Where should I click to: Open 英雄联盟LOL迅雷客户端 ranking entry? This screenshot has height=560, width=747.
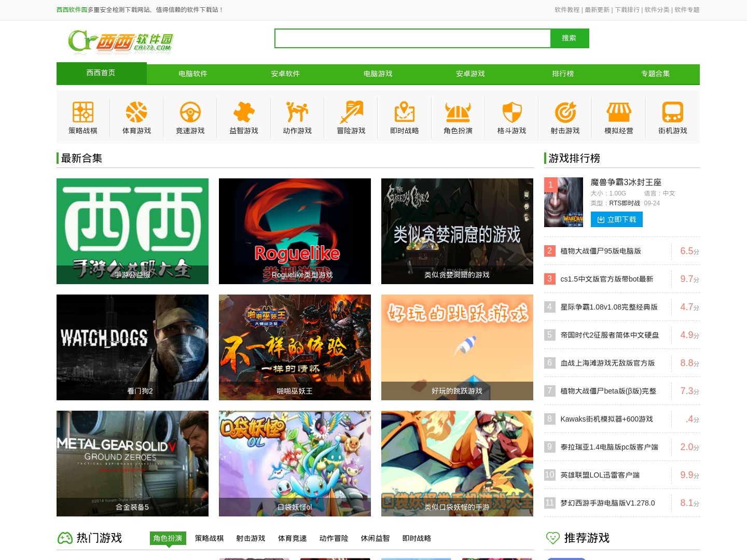coord(600,475)
